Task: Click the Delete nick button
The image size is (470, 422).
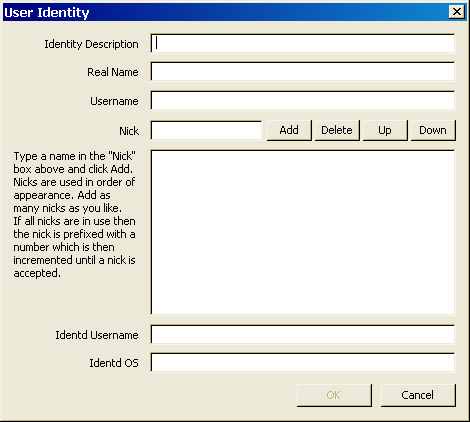Action: tap(337, 130)
